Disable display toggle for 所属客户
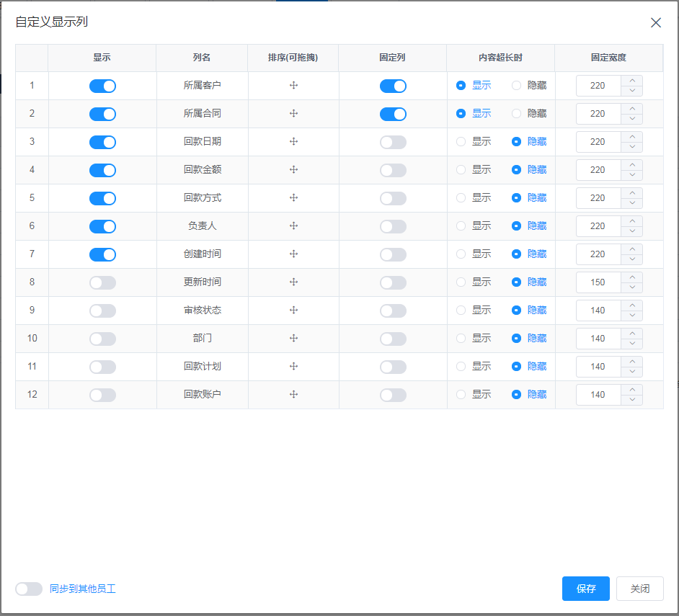 coord(102,86)
